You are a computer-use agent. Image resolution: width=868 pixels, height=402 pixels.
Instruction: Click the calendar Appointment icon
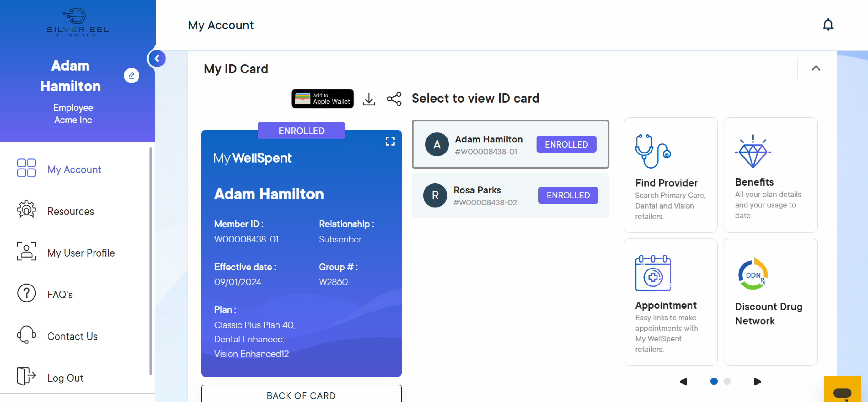coord(653,273)
